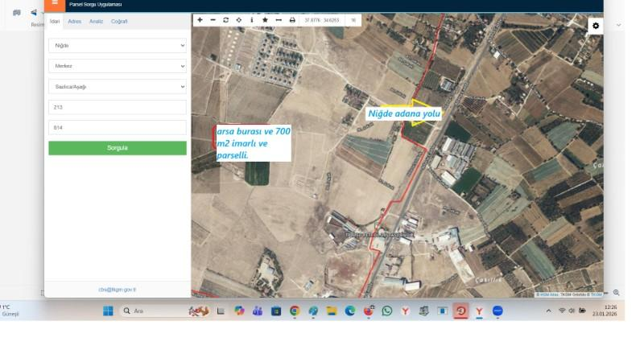Switch to the Adres tab

click(74, 22)
